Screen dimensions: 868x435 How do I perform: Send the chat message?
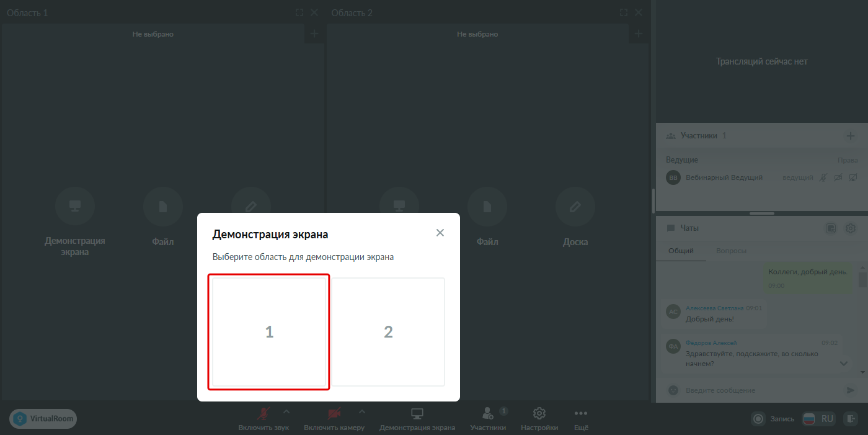point(851,390)
